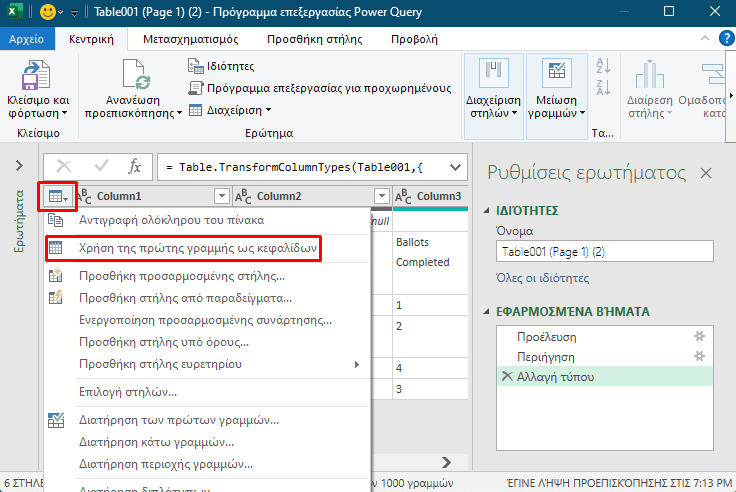736x492 pixels.
Task: Click the Ballots Completed cell
Action: tap(430, 262)
